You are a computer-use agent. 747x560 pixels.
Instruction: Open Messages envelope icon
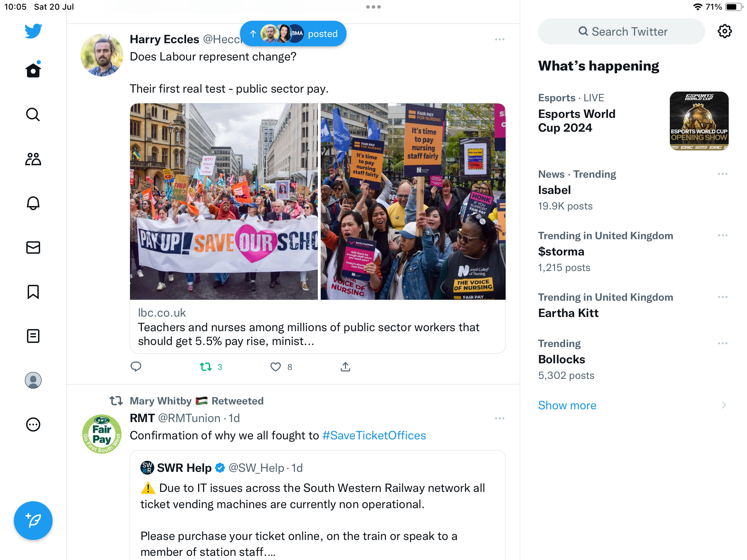coord(33,248)
